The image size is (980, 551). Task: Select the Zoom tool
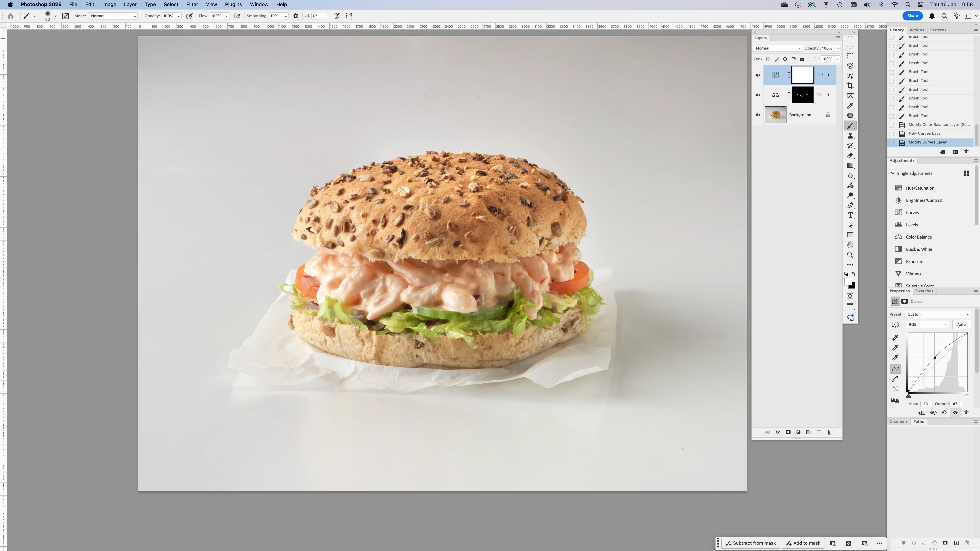point(850,255)
